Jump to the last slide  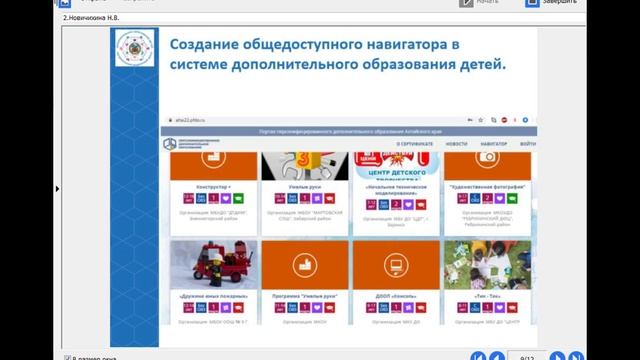click(576, 356)
